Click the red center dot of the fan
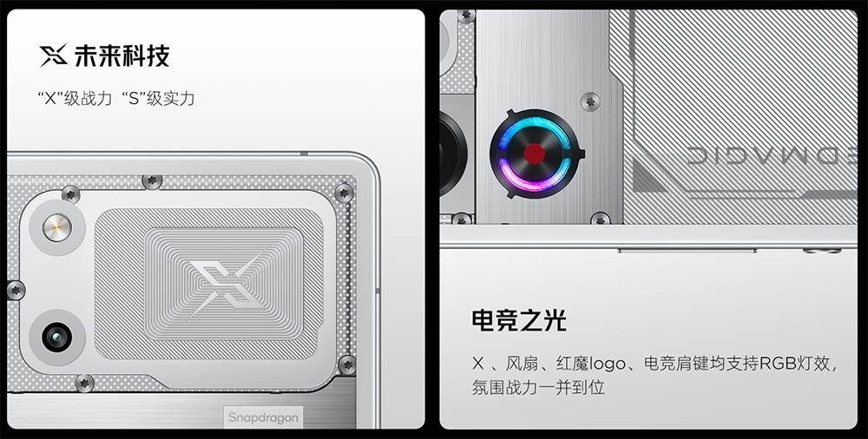This screenshot has width=868, height=439. pos(534,154)
